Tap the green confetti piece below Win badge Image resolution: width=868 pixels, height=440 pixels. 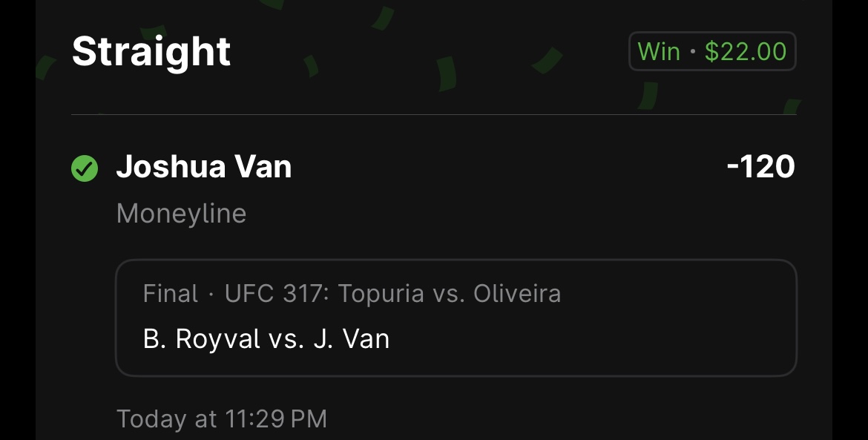coord(647,95)
